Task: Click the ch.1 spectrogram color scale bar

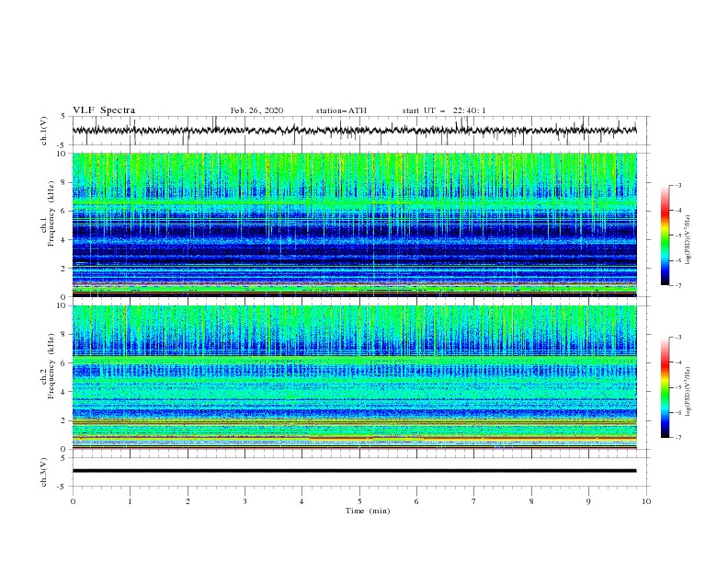Action: 665,236
